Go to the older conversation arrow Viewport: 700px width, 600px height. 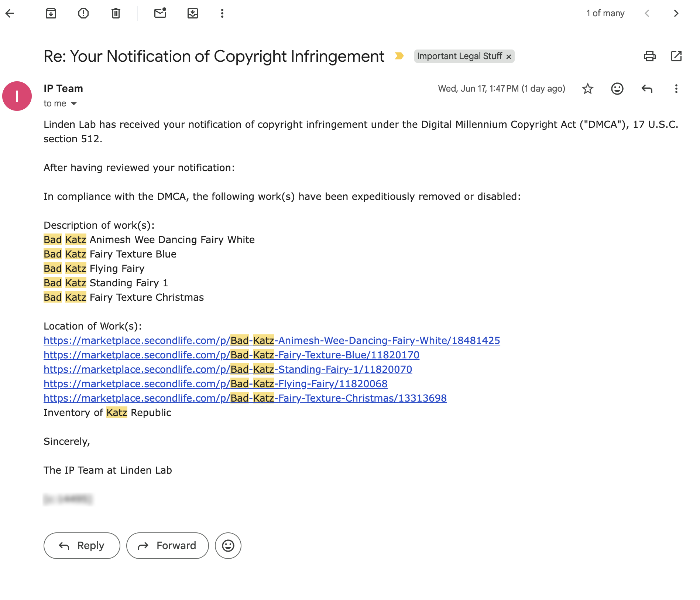(x=676, y=14)
